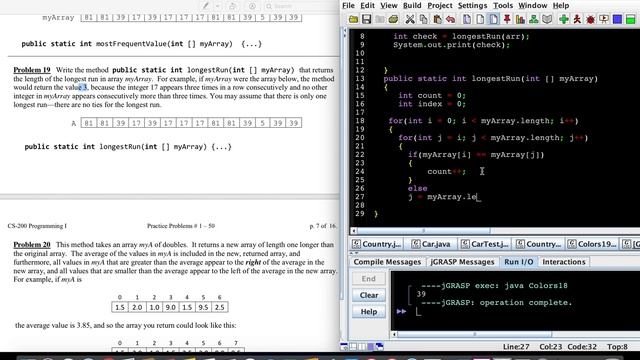
Task: Click the share icon in PDF viewer toolbar
Action: [x=233, y=6]
